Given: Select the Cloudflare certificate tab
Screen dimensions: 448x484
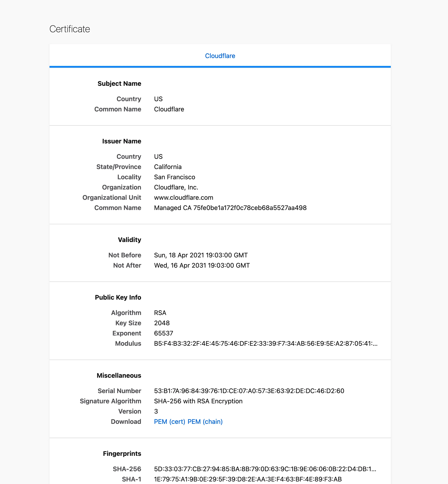Looking at the screenshot, I should coord(220,56).
